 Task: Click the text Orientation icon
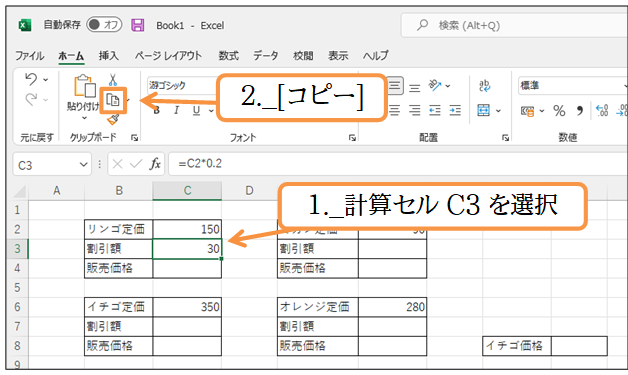tap(435, 85)
